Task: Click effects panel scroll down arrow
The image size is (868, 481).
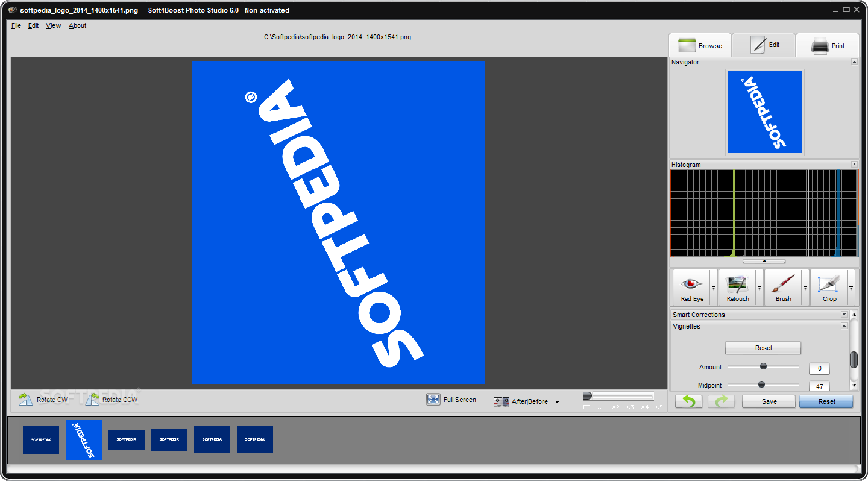Action: [854, 385]
